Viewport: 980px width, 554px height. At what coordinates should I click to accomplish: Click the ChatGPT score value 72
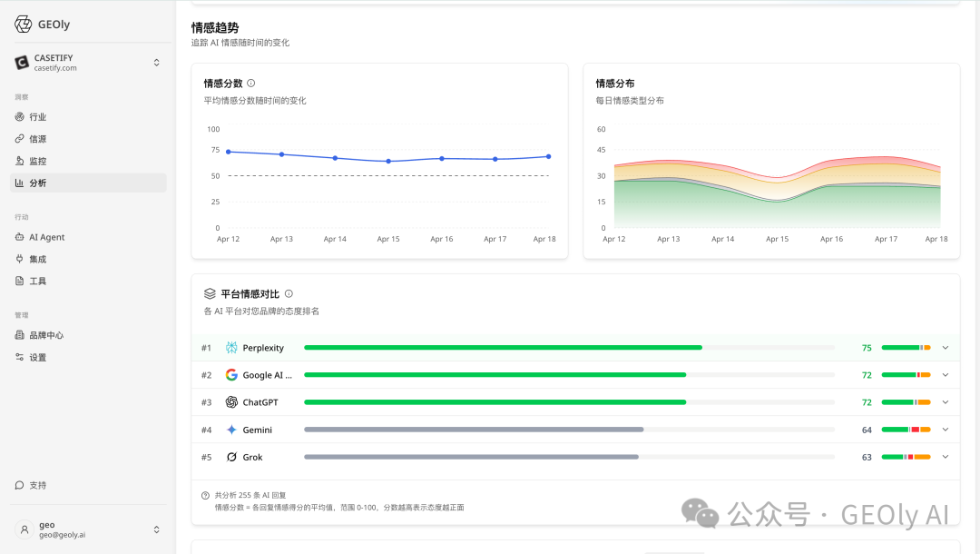tap(867, 402)
